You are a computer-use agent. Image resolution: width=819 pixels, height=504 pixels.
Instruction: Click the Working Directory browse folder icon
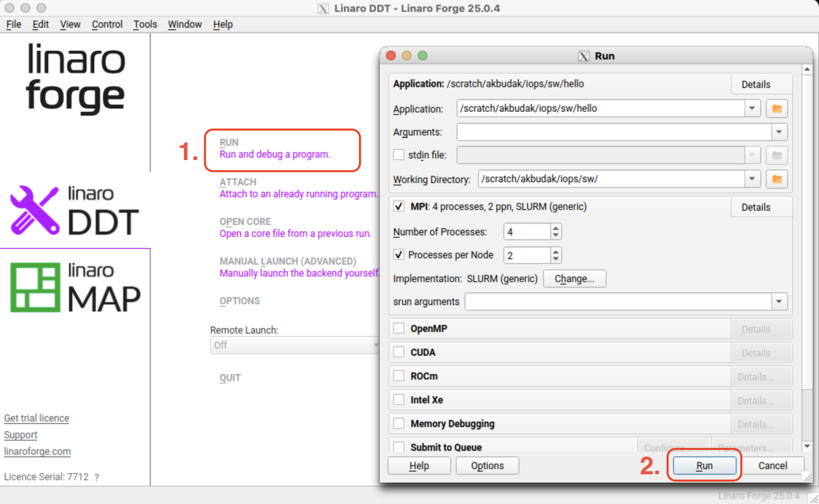click(x=776, y=179)
